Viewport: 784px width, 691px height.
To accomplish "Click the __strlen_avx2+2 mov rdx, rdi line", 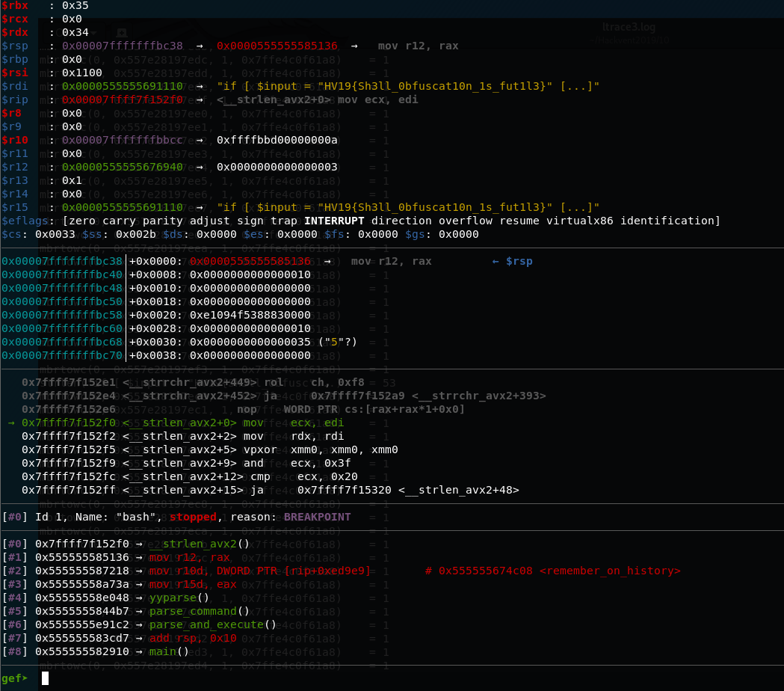I will point(183,437).
